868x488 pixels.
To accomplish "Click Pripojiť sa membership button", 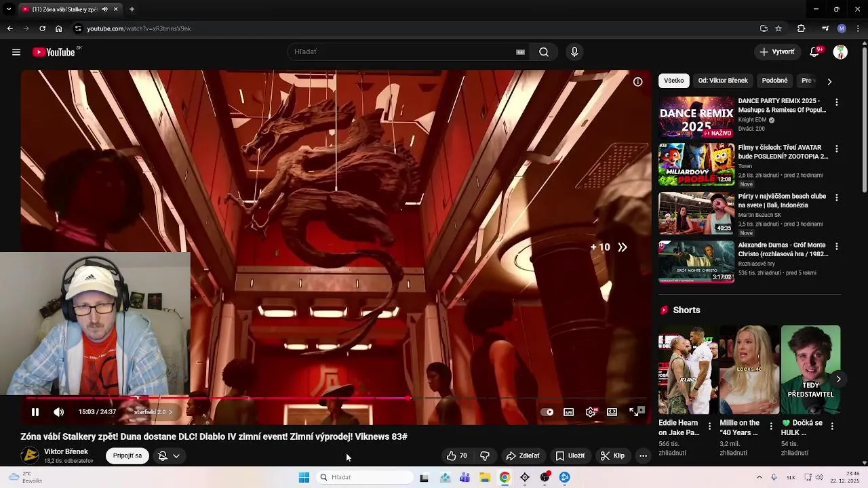I will click(x=127, y=455).
